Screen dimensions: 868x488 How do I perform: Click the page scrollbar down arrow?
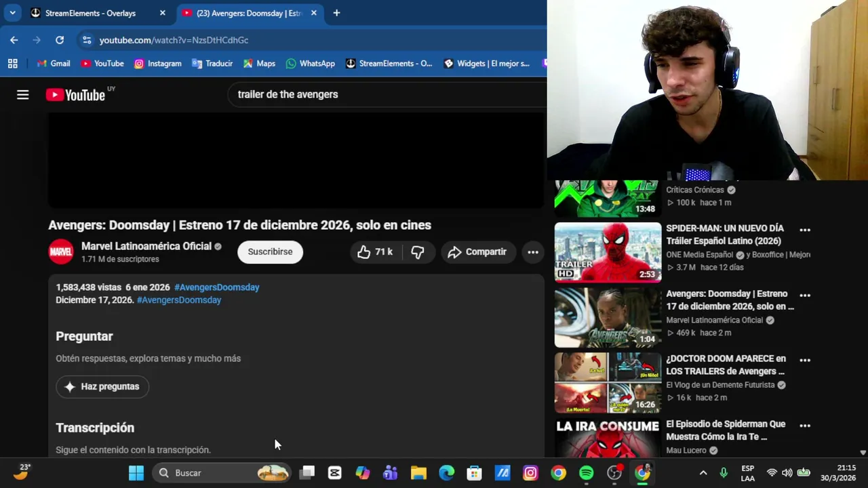click(x=863, y=452)
